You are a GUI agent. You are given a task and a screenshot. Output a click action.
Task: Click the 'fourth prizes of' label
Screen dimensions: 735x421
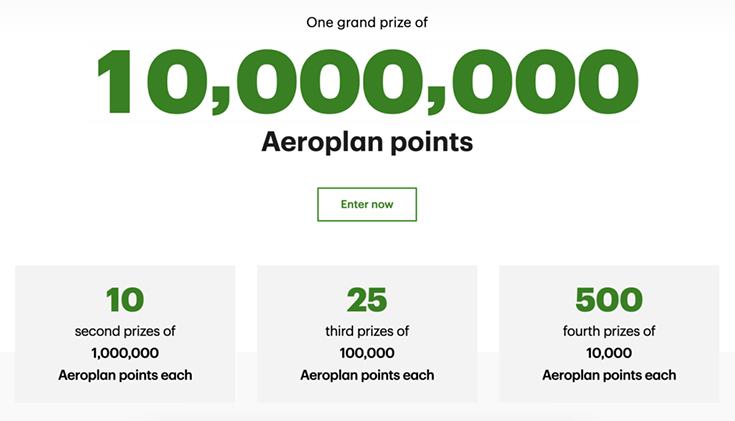[x=609, y=331]
